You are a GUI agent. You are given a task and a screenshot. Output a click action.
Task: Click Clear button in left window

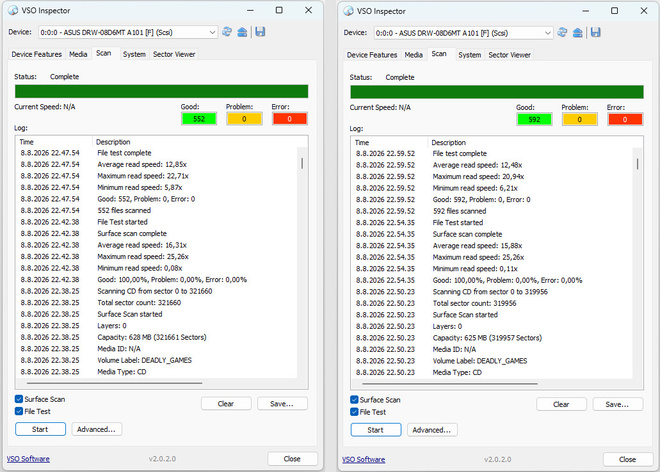pos(226,403)
